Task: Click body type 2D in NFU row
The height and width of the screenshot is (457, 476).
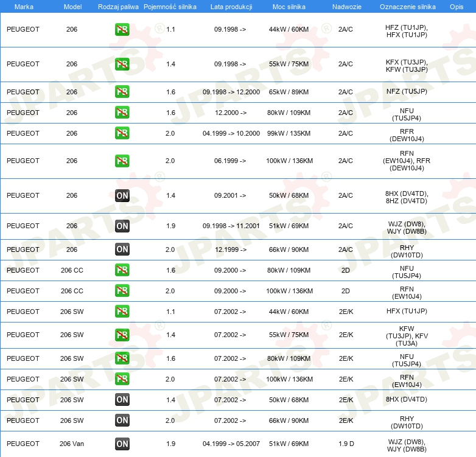Action: pos(346,270)
